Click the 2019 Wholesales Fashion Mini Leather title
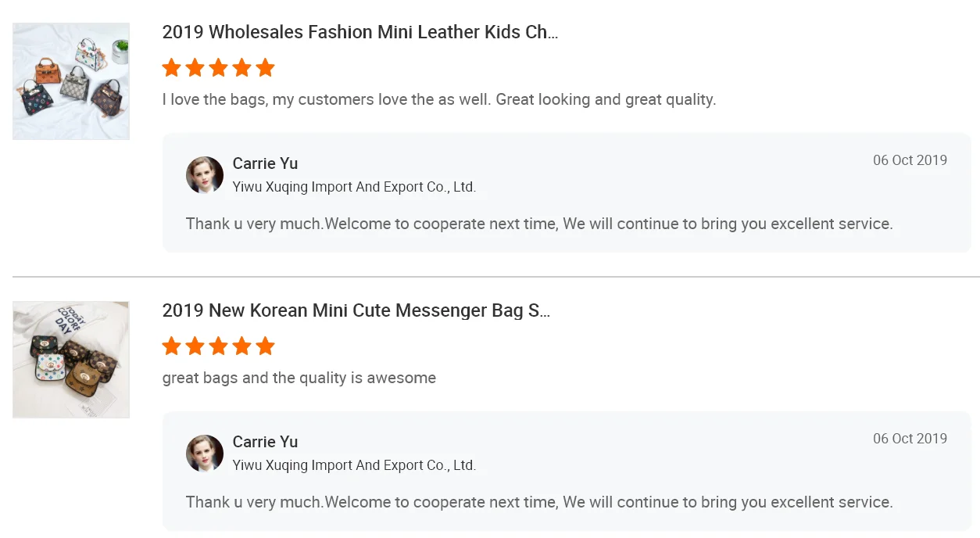Viewport: 980px width, 538px height. [x=360, y=32]
